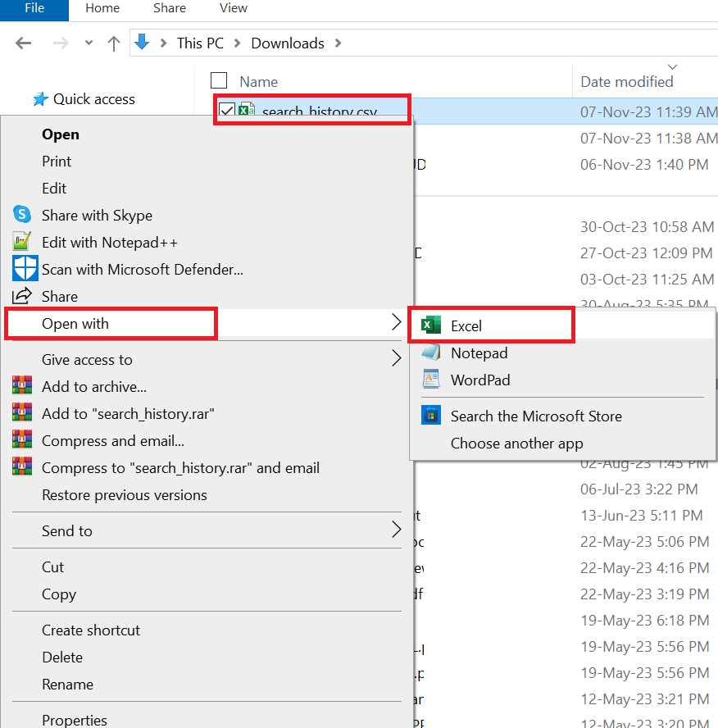The image size is (718, 728).
Task: Click the Notepad icon in submenu
Action: coord(430,353)
